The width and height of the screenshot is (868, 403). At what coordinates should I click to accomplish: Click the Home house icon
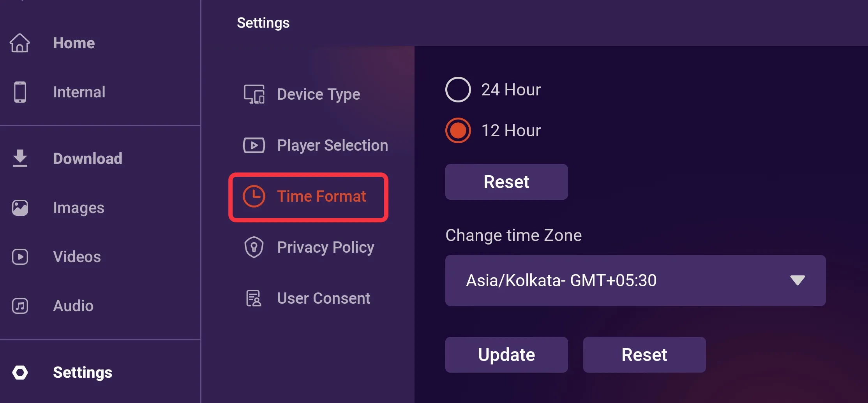click(x=20, y=43)
